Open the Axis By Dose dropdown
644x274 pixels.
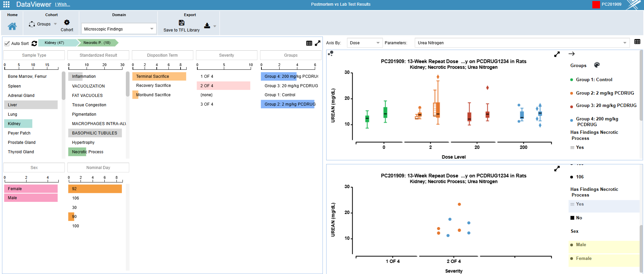(364, 43)
